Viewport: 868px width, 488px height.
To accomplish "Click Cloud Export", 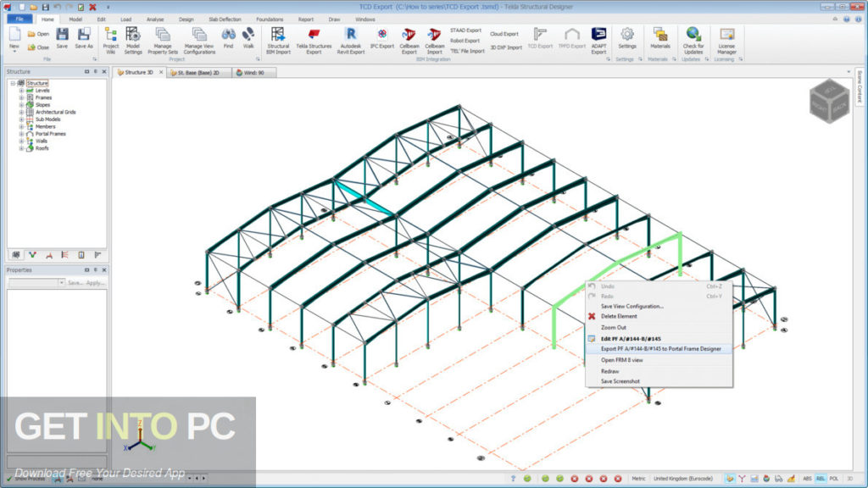I will 504,34.
